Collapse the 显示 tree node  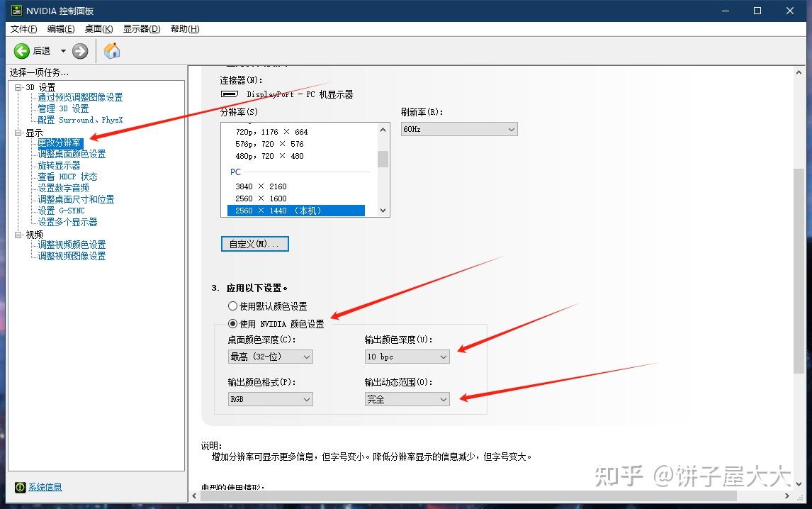[18, 133]
